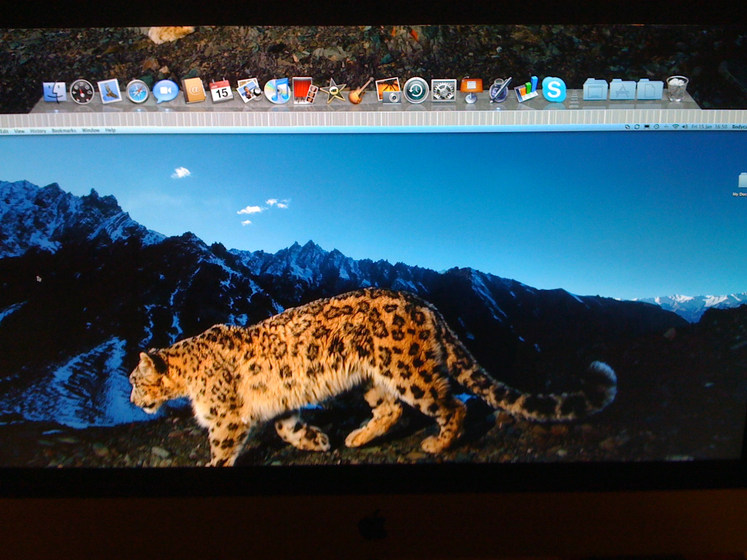The width and height of the screenshot is (747, 560).
Task: Click the sync arrows status icon
Action: point(637,127)
